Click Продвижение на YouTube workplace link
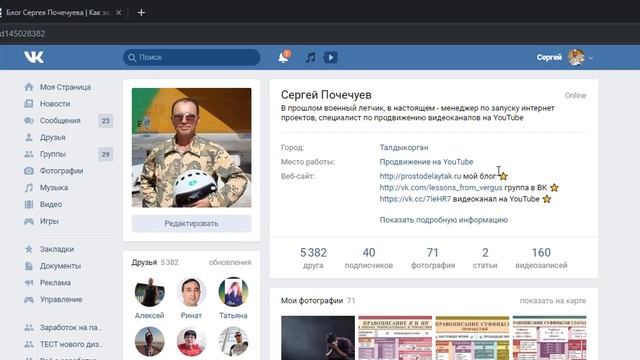The width and height of the screenshot is (640, 360). pyautogui.click(x=426, y=162)
